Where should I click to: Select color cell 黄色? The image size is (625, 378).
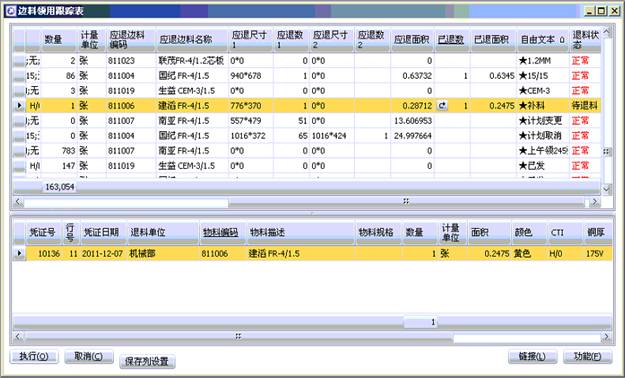529,253
